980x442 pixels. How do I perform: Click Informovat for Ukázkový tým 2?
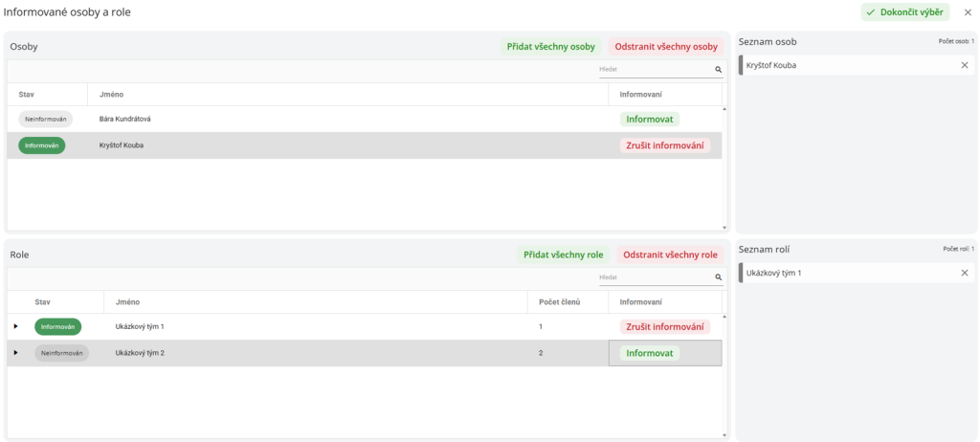click(x=650, y=353)
